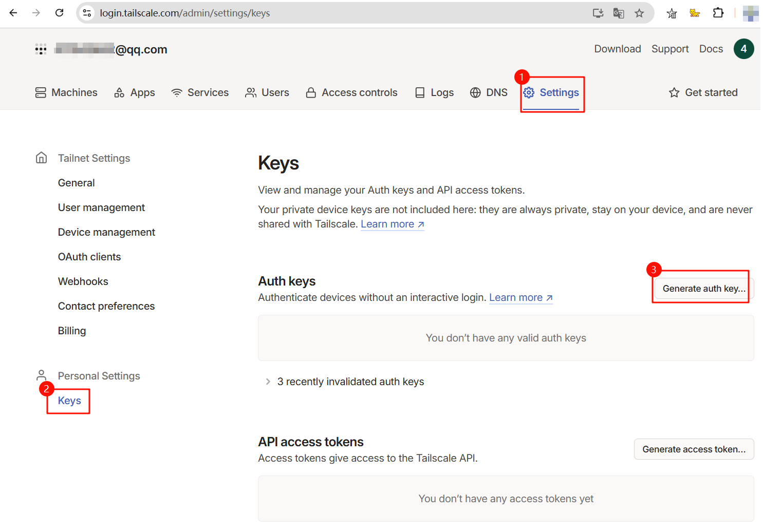Click the Personal Settings person icon
The width and height of the screenshot is (763, 532).
point(42,375)
